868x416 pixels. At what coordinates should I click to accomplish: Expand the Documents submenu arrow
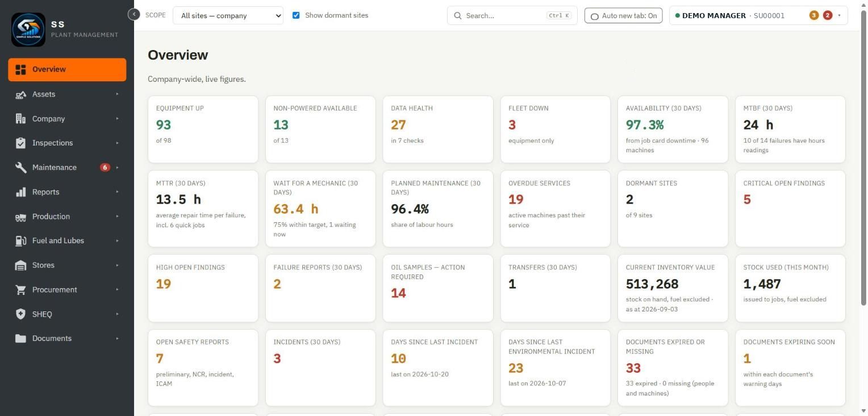click(118, 339)
